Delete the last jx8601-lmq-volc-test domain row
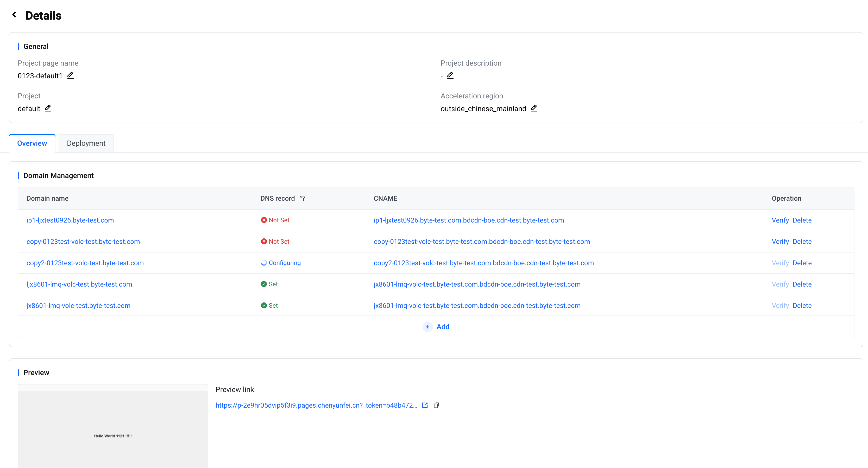 point(802,306)
